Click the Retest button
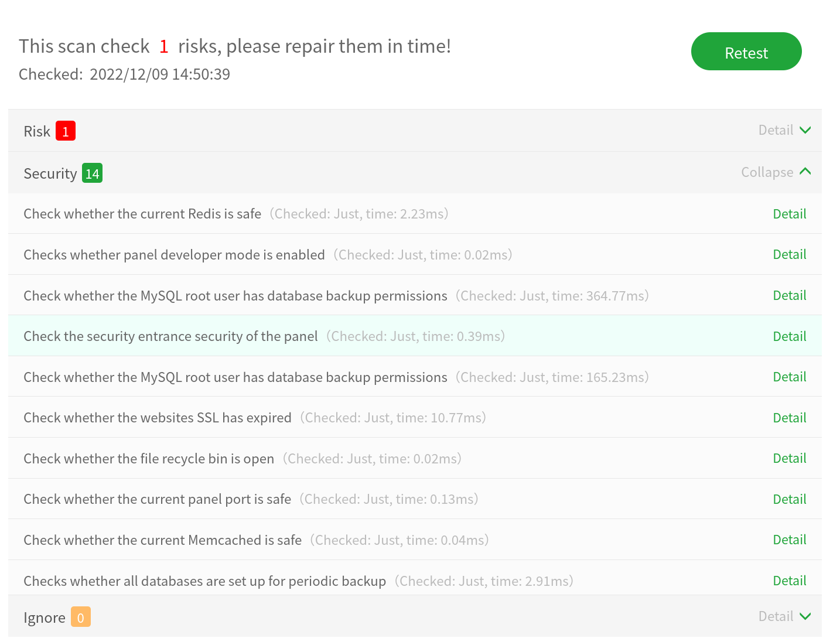Image resolution: width=840 pixels, height=638 pixels. [x=746, y=52]
